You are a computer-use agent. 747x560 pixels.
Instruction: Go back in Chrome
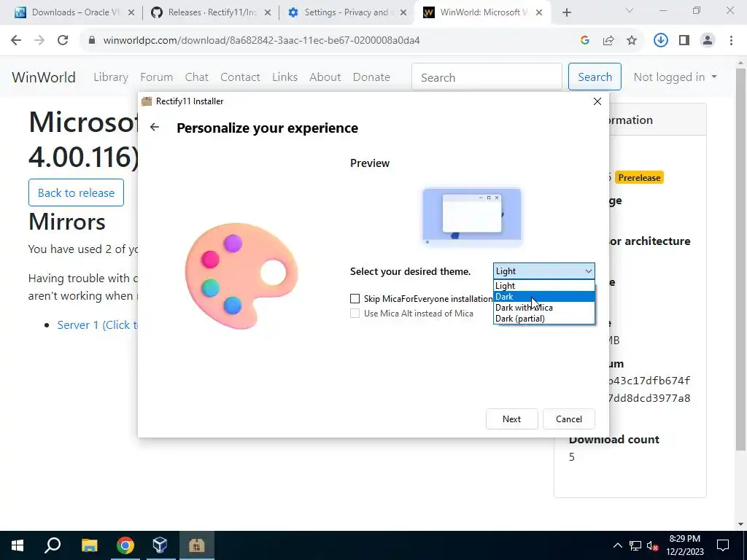[16, 41]
